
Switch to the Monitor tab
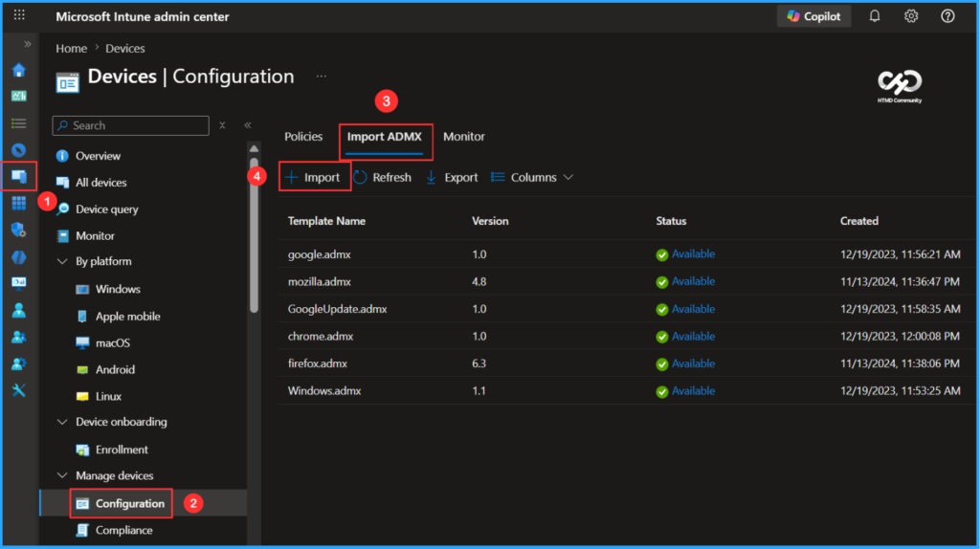(464, 137)
